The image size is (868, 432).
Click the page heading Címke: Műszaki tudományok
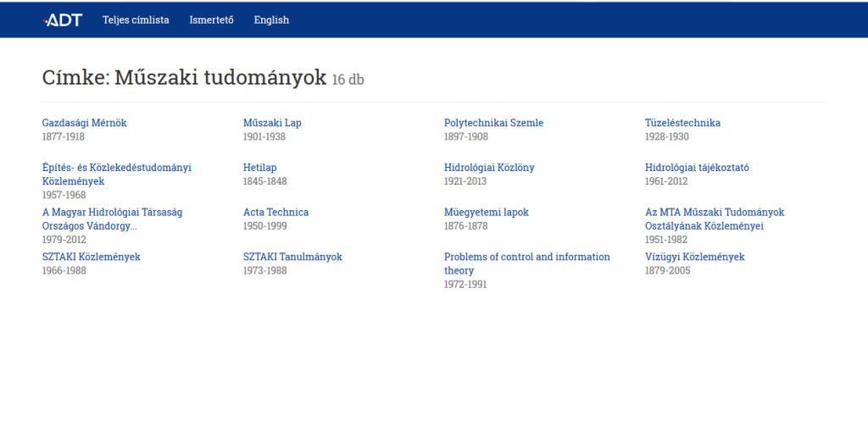click(x=184, y=78)
